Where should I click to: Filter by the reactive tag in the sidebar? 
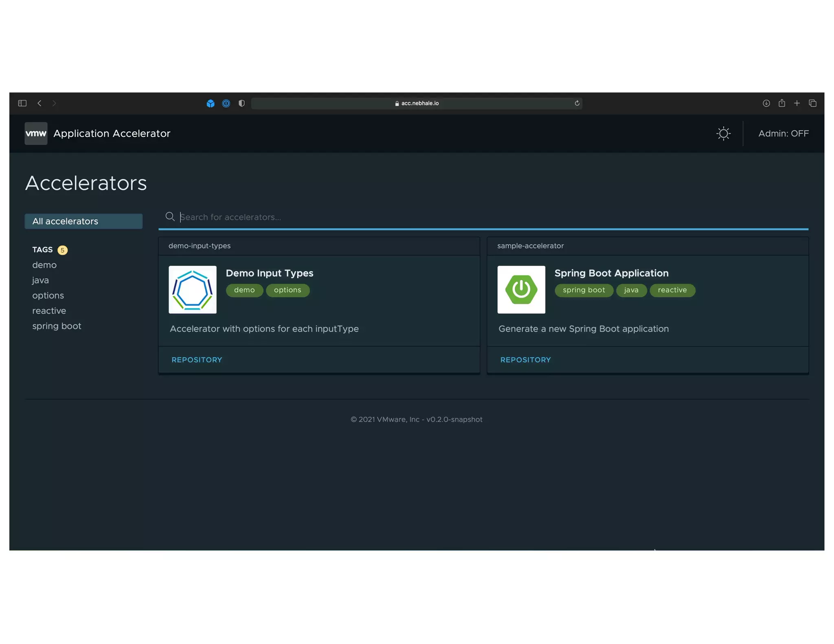(x=49, y=311)
